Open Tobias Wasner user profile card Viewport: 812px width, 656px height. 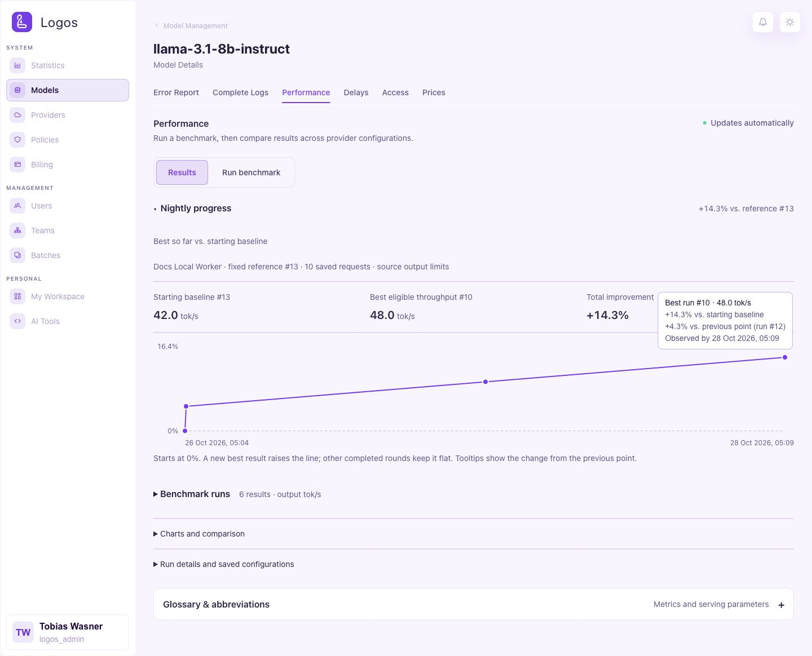tap(68, 632)
